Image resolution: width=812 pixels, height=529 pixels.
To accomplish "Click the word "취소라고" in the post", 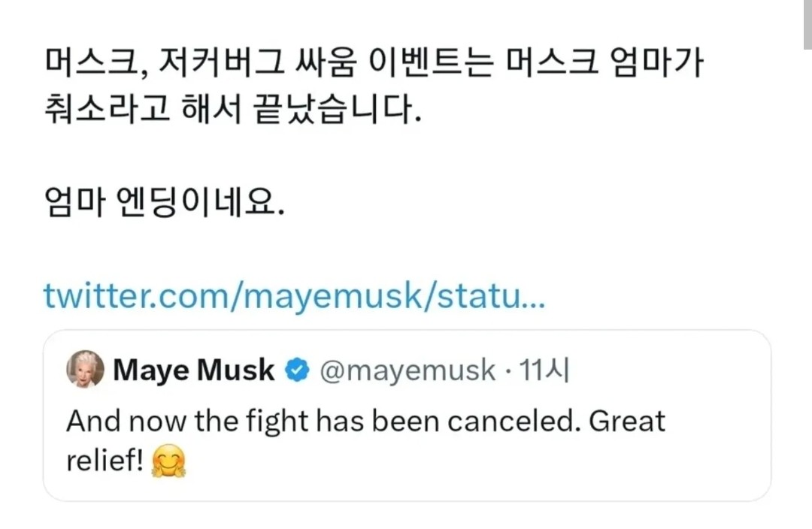I will 102,111.
